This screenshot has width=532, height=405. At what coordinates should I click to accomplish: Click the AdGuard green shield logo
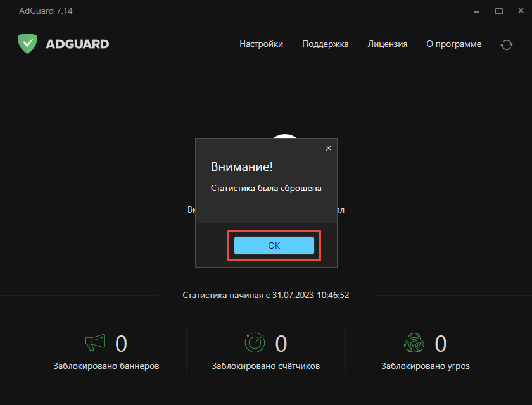click(27, 44)
